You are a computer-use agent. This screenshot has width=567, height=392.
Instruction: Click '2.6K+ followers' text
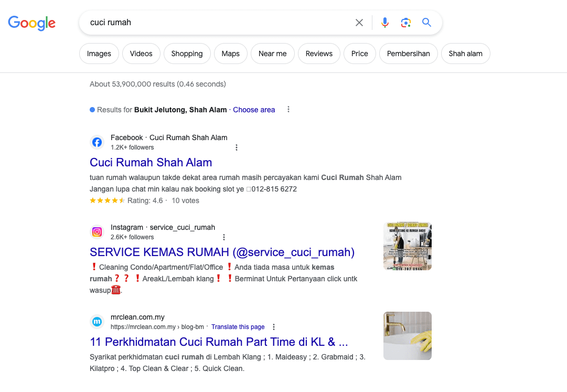point(132,237)
